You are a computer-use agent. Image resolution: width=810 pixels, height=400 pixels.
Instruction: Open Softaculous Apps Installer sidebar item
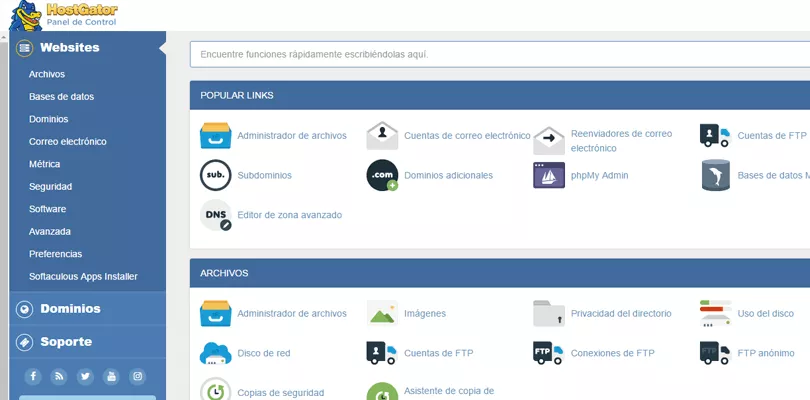pyautogui.click(x=83, y=276)
